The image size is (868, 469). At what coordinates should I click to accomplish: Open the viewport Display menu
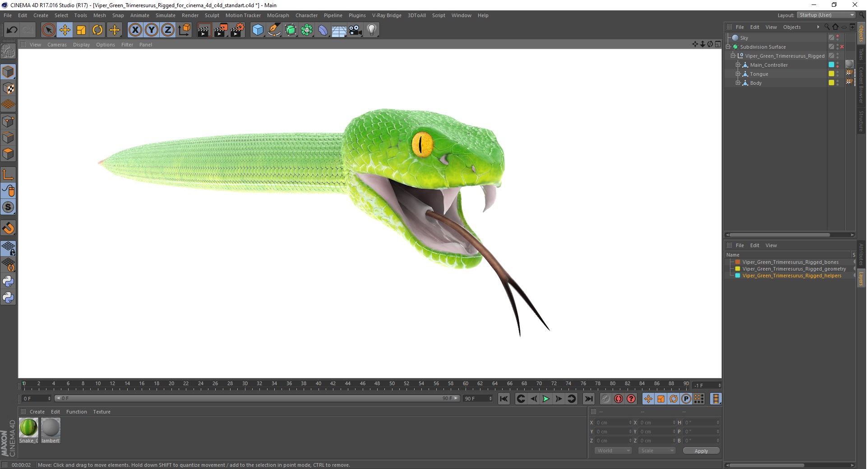tap(81, 45)
